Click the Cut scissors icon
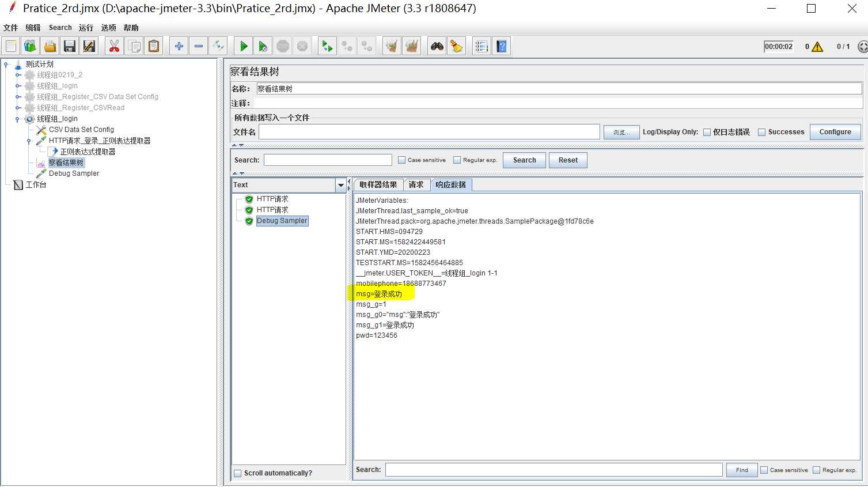Image resolution: width=868 pixels, height=487 pixels. pos(114,46)
